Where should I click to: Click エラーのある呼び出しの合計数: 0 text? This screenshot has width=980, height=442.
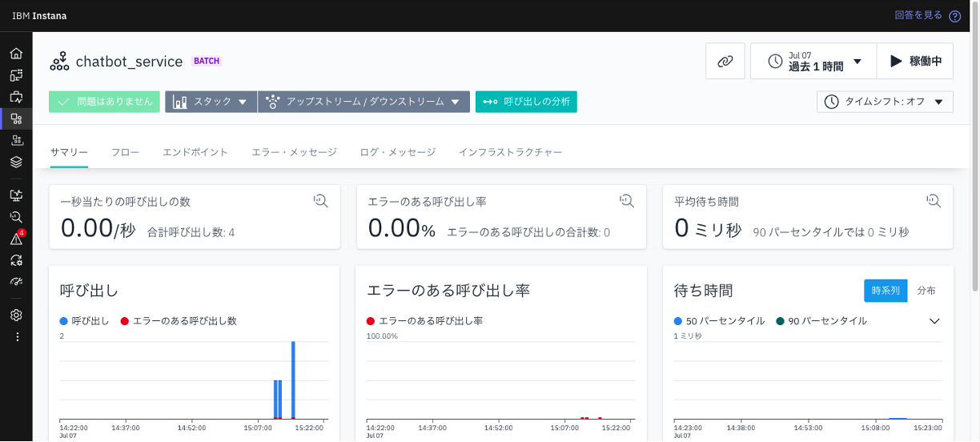[528, 232]
